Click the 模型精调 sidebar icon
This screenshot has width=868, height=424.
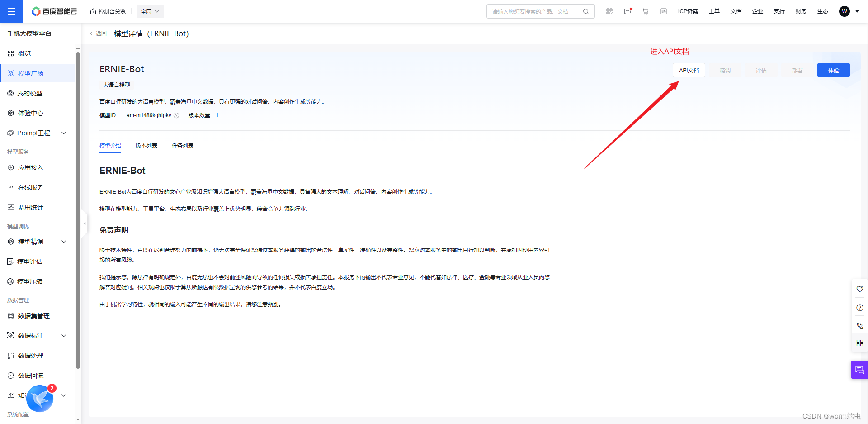click(x=11, y=242)
